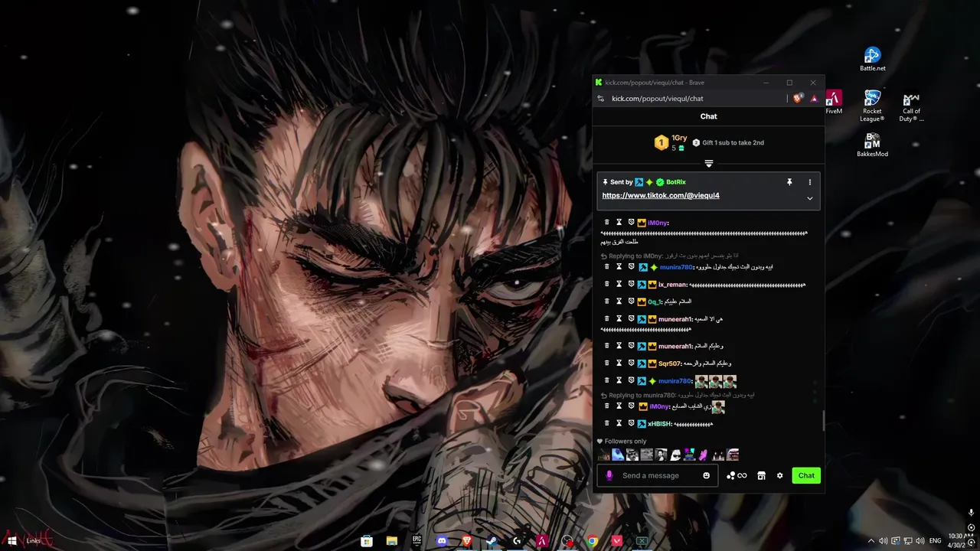The image size is (980, 551).
Task: Click the Windows Start button
Action: point(11,541)
